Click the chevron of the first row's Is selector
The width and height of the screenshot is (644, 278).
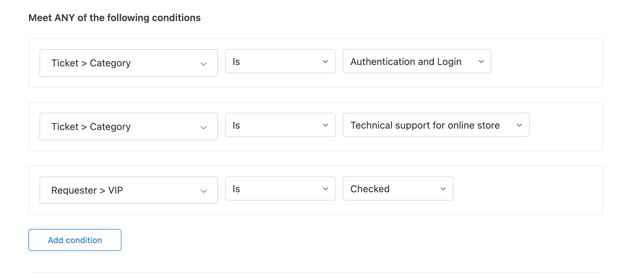pyautogui.click(x=325, y=62)
